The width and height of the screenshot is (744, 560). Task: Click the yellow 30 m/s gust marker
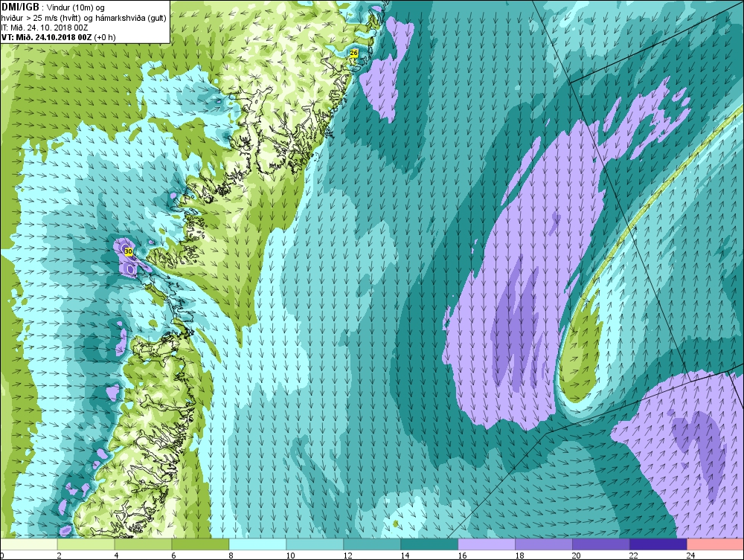point(128,251)
